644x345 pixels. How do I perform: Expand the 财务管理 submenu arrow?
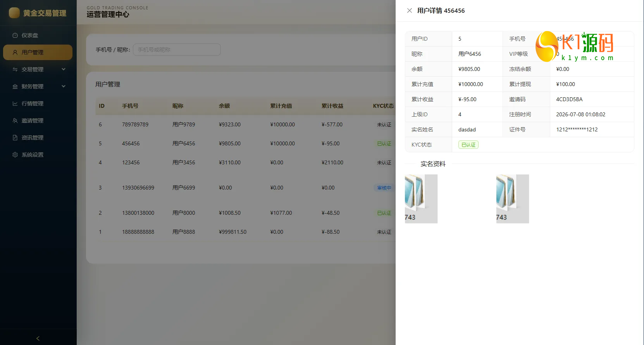[x=64, y=86]
